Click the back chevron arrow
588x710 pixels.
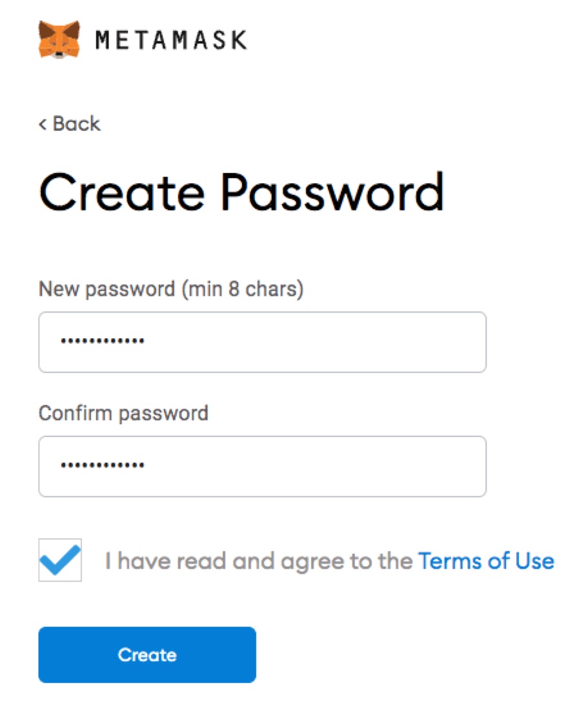(43, 124)
